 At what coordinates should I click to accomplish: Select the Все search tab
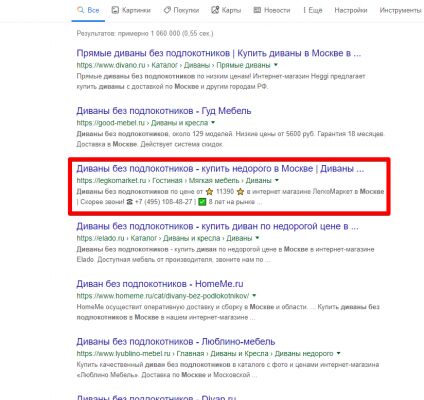[88, 10]
